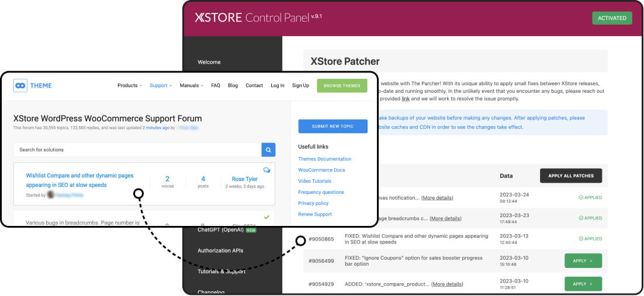The height and width of the screenshot is (296, 644).
Task: Select Welcome in the Control Panel sidebar
Action: (x=209, y=62)
